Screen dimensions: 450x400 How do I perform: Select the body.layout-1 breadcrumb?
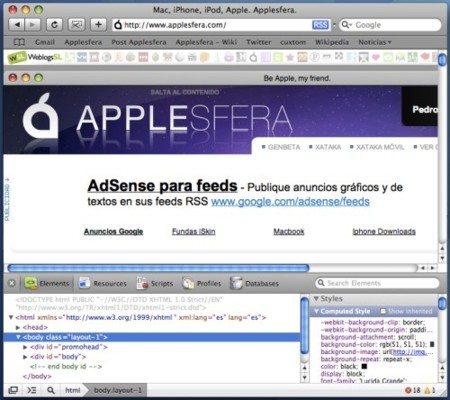pos(118,390)
